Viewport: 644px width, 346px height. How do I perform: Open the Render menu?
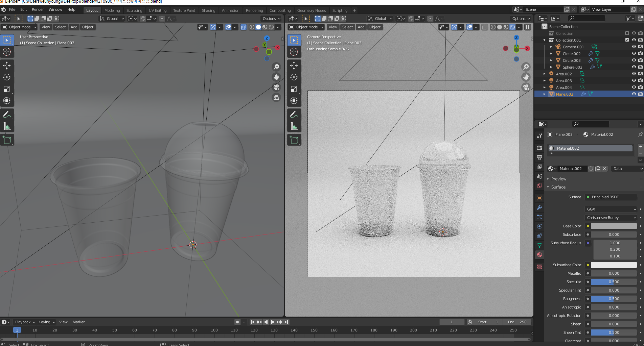pyautogui.click(x=38, y=9)
